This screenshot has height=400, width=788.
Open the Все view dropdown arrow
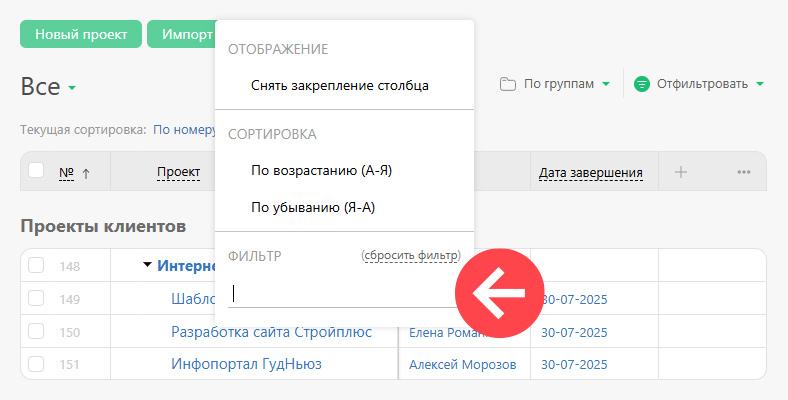[x=72, y=88]
